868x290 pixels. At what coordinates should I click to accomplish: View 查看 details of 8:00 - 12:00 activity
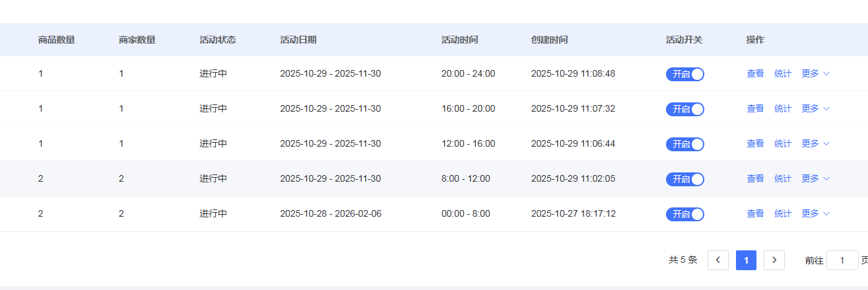pos(755,179)
